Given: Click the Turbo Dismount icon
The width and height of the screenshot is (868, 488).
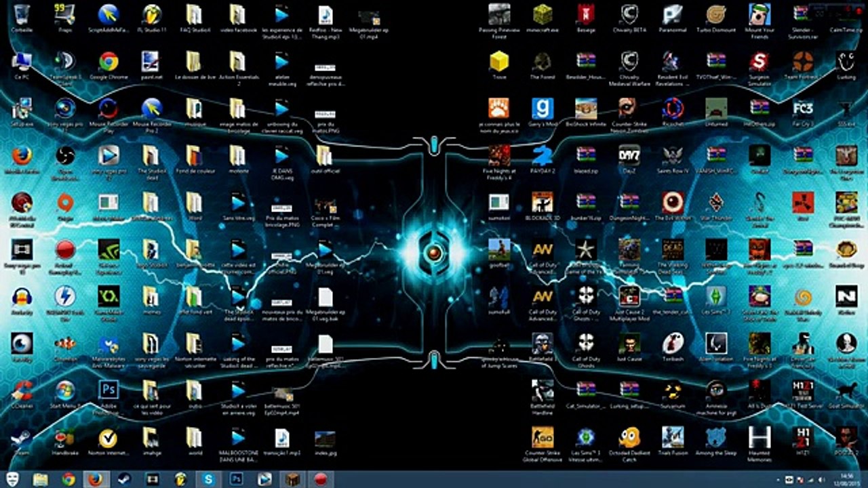Looking at the screenshot, I should tap(716, 14).
